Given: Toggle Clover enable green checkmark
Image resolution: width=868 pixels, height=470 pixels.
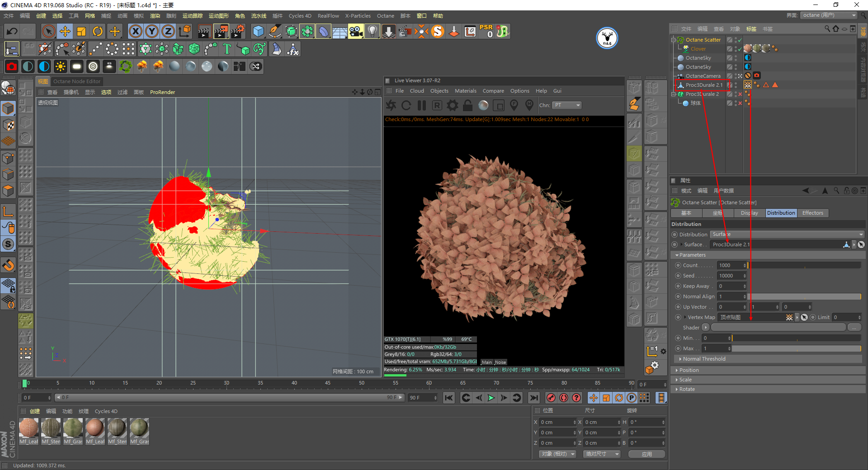Looking at the screenshot, I should (740, 49).
